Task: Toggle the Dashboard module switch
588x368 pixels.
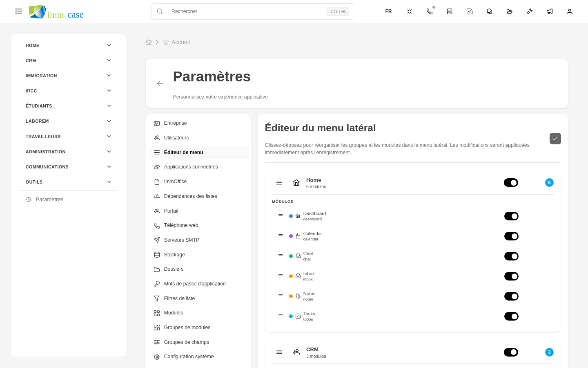Action: tap(511, 216)
